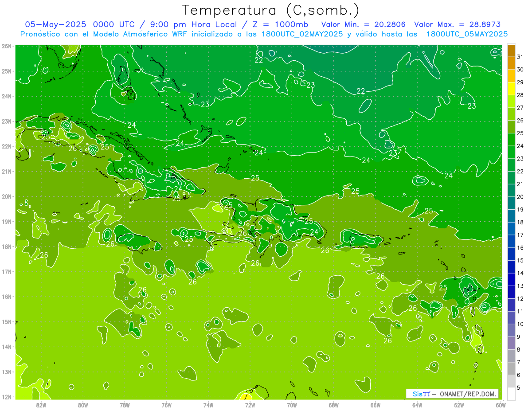Click the 24N latitude axis label

coord(7,96)
